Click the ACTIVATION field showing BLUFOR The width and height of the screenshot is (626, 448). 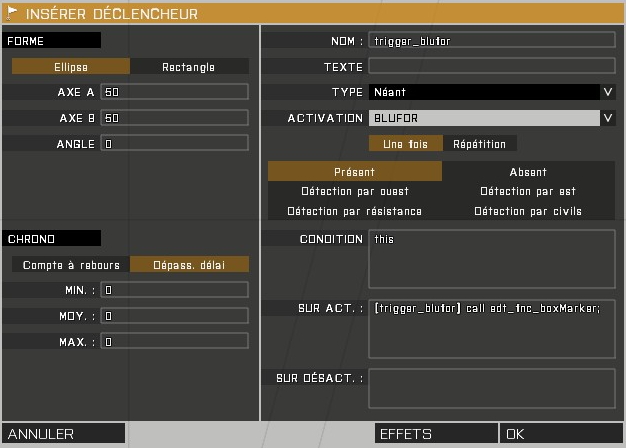coord(484,118)
